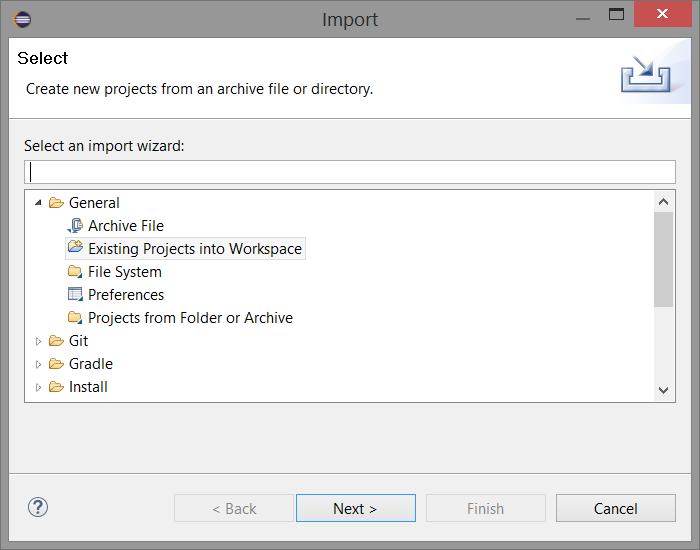The width and height of the screenshot is (700, 550).
Task: Select the Preferences import wizard
Action: tap(126, 295)
